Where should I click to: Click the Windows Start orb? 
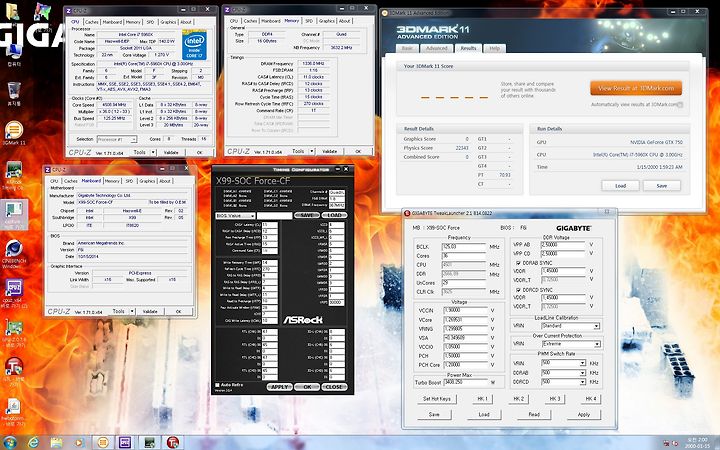(10, 443)
